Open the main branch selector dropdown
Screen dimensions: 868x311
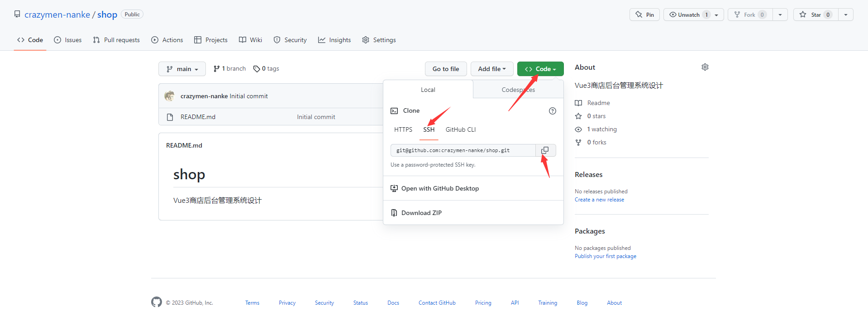tap(182, 69)
